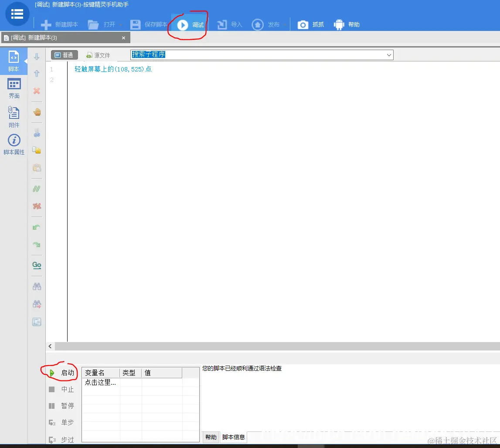Click the Go to line icon
The image size is (500, 448).
point(37,265)
